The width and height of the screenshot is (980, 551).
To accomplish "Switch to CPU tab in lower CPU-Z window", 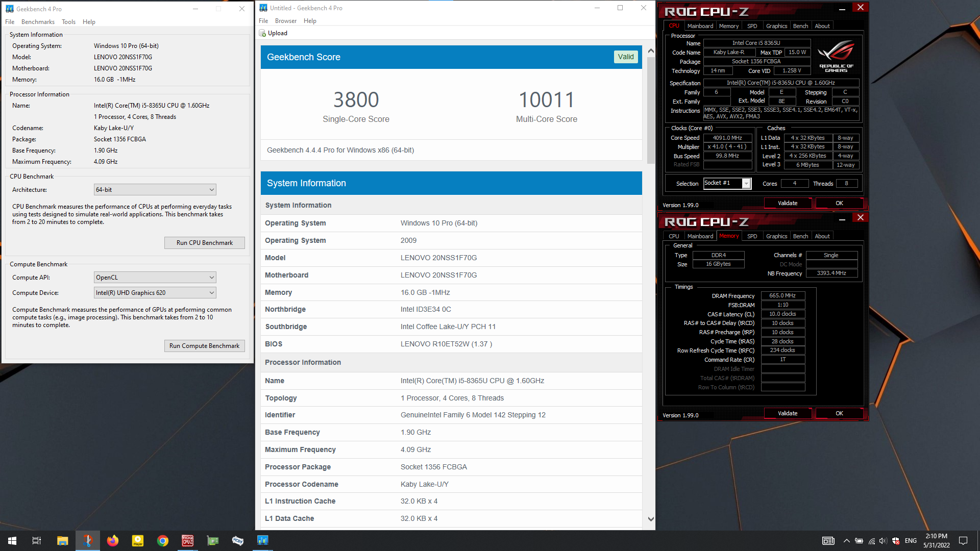I will click(674, 236).
